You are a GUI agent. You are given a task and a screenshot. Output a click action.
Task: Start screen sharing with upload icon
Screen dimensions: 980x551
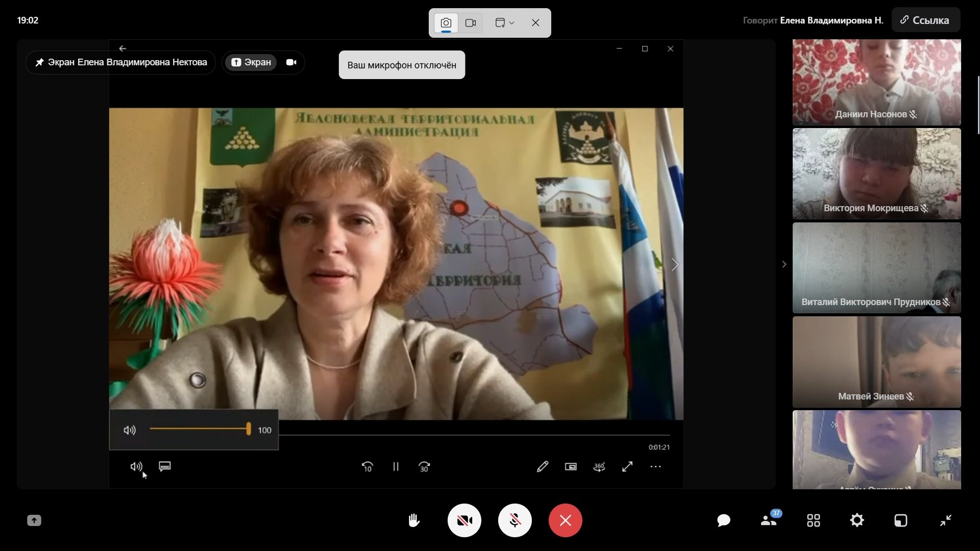(34, 520)
